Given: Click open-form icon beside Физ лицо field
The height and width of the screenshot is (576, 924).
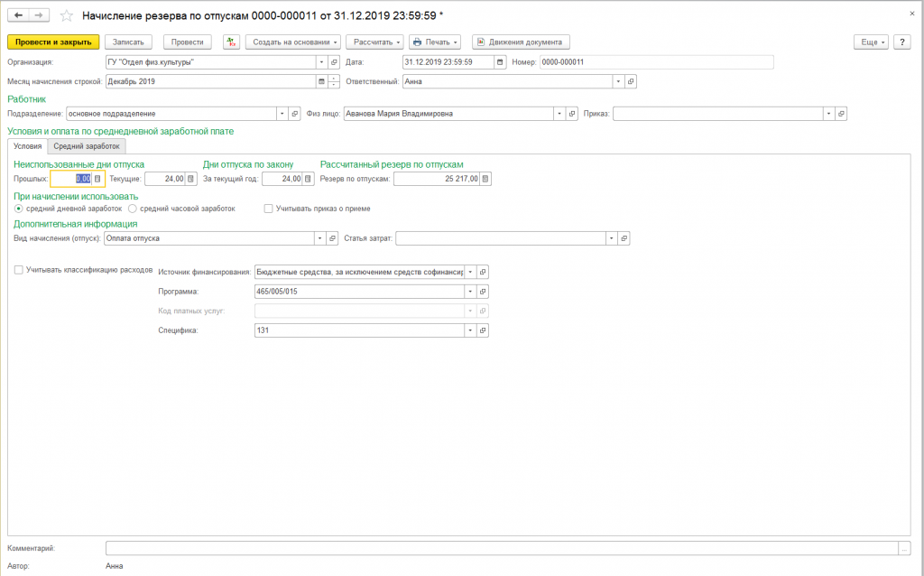Looking at the screenshot, I should point(570,114).
